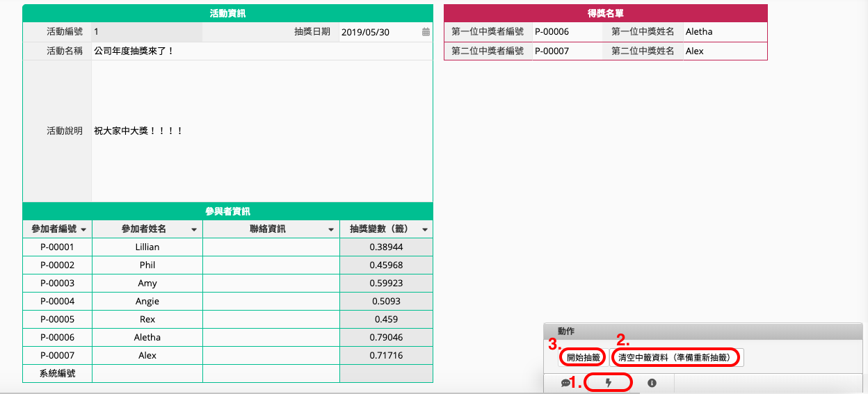Expand 抽獎變數（籤） column dropdown arrow

[x=424, y=230]
